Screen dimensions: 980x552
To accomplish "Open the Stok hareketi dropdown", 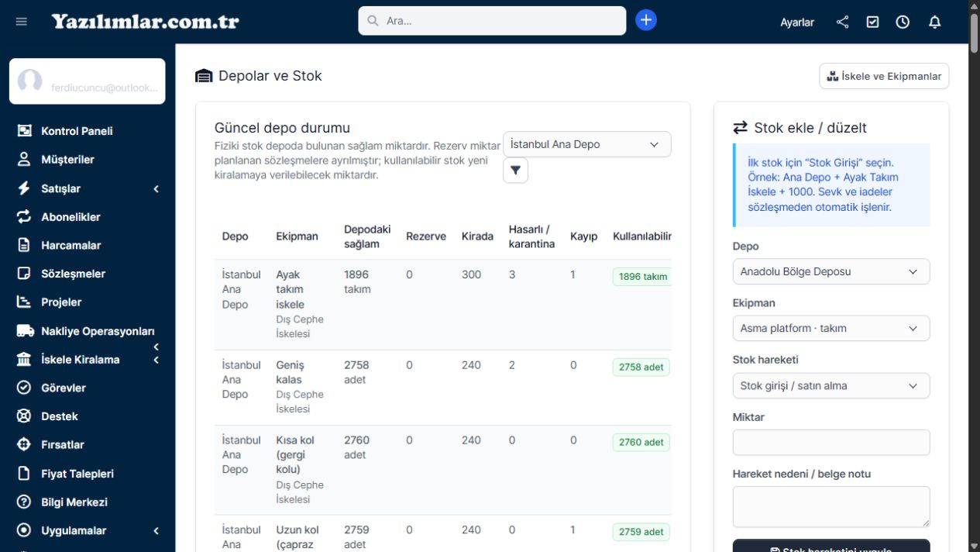I will [x=831, y=386].
